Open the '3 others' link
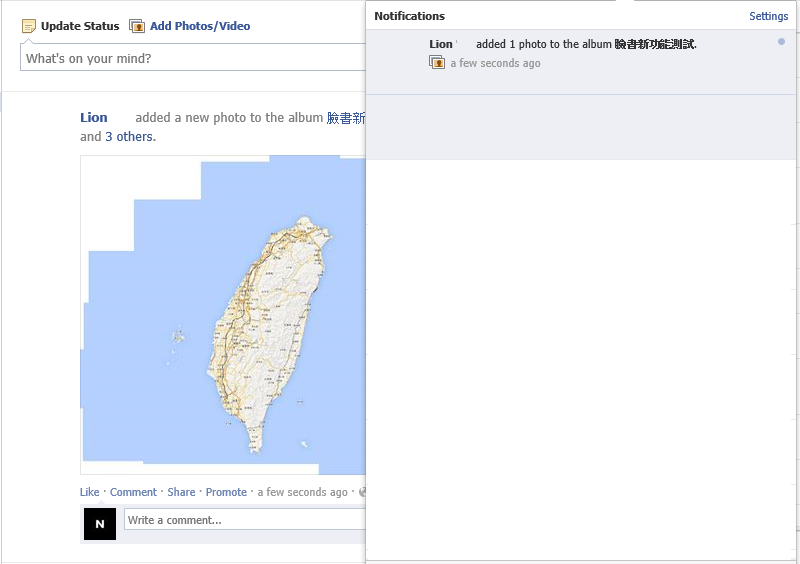Image resolution: width=800 pixels, height=564 pixels. click(129, 137)
